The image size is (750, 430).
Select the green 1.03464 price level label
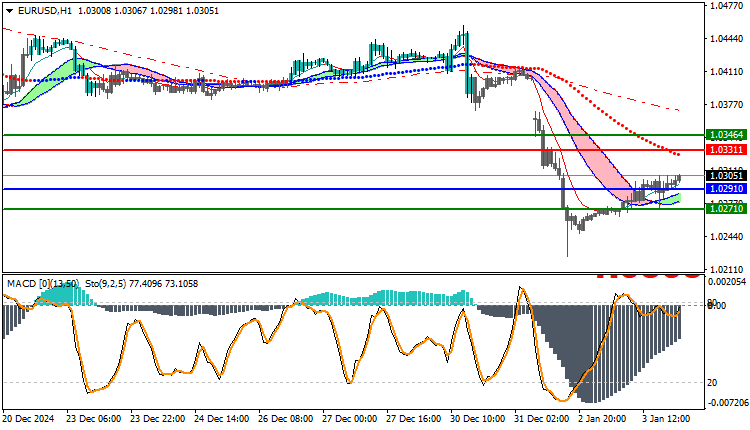727,135
